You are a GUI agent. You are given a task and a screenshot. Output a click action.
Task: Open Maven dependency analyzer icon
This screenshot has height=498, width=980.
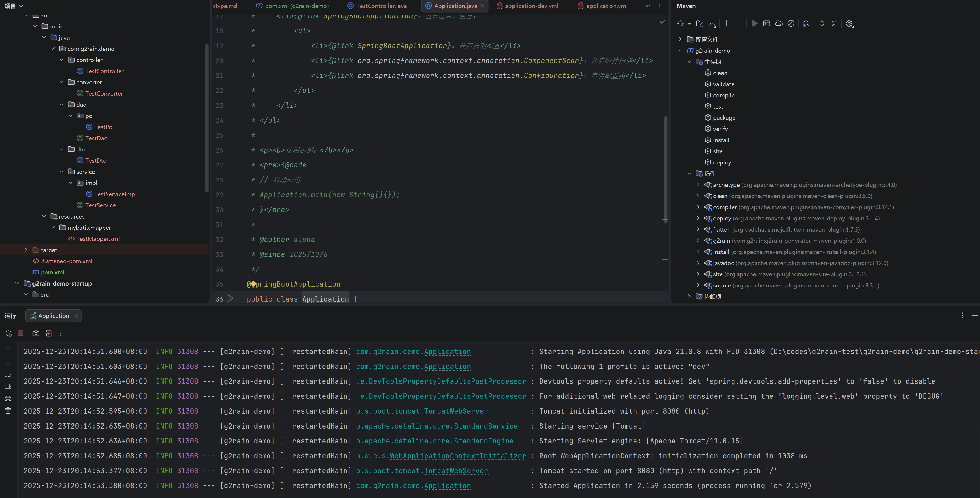pos(806,24)
